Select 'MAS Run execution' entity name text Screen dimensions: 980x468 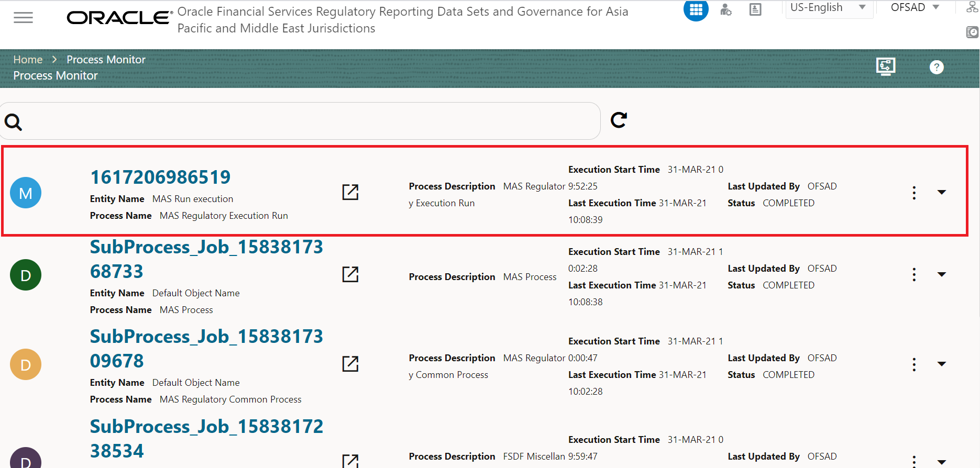click(x=193, y=199)
